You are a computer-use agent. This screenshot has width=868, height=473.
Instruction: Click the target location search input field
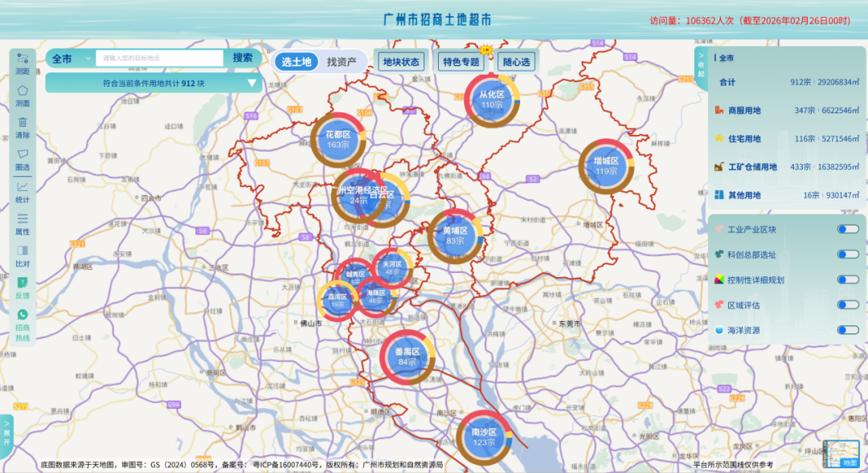click(159, 58)
